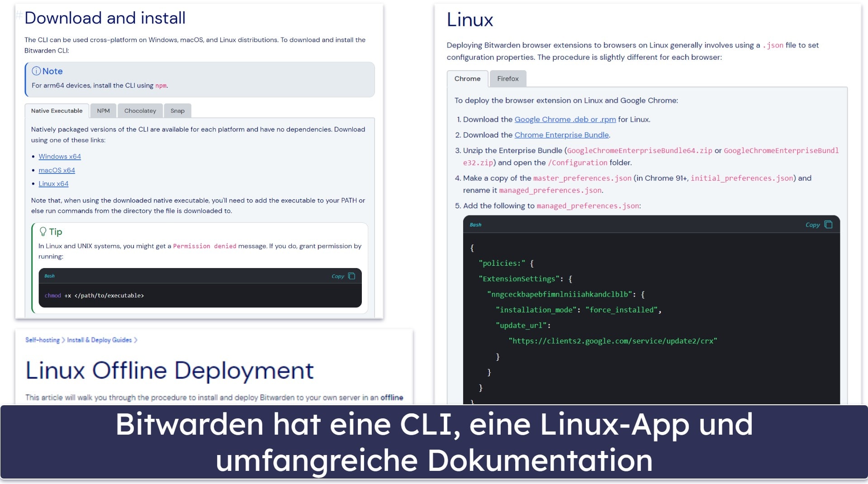Click the Note info icon
Screen dimensions: 868x484
[x=36, y=71]
